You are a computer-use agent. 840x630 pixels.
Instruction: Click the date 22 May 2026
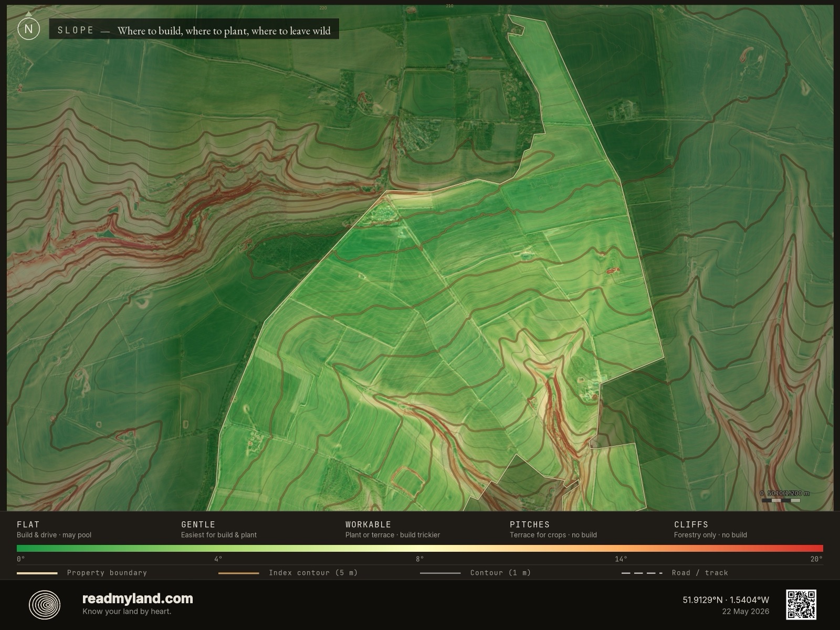click(745, 611)
